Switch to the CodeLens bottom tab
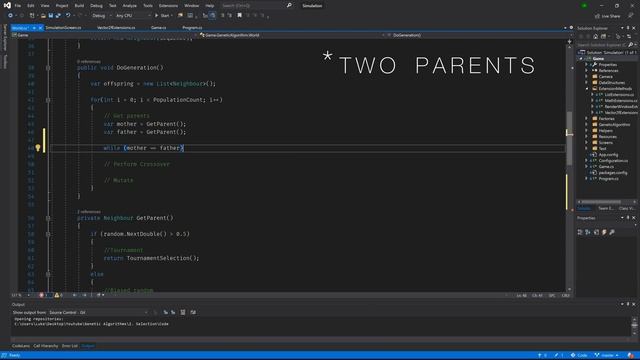Screen dimensions: 640x360 click(x=21, y=346)
